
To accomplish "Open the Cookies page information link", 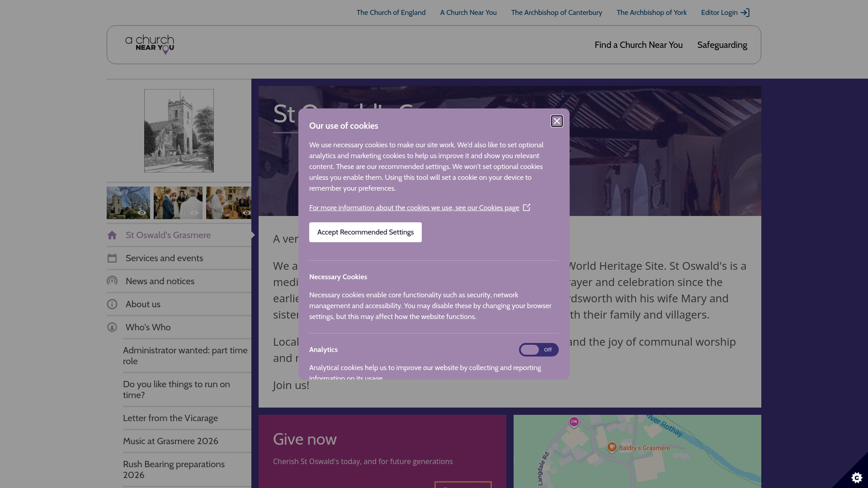I will (414, 208).
